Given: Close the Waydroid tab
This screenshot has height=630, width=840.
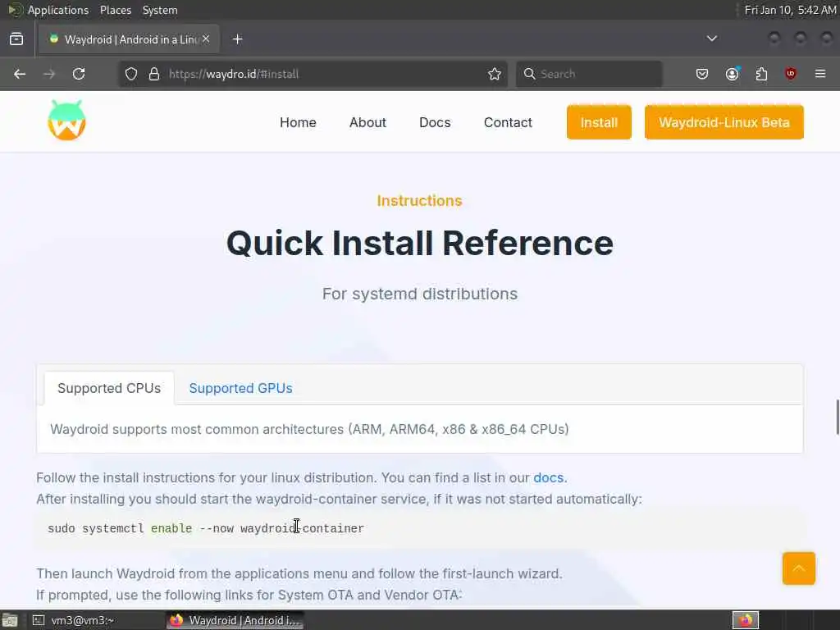Looking at the screenshot, I should pyautogui.click(x=206, y=39).
